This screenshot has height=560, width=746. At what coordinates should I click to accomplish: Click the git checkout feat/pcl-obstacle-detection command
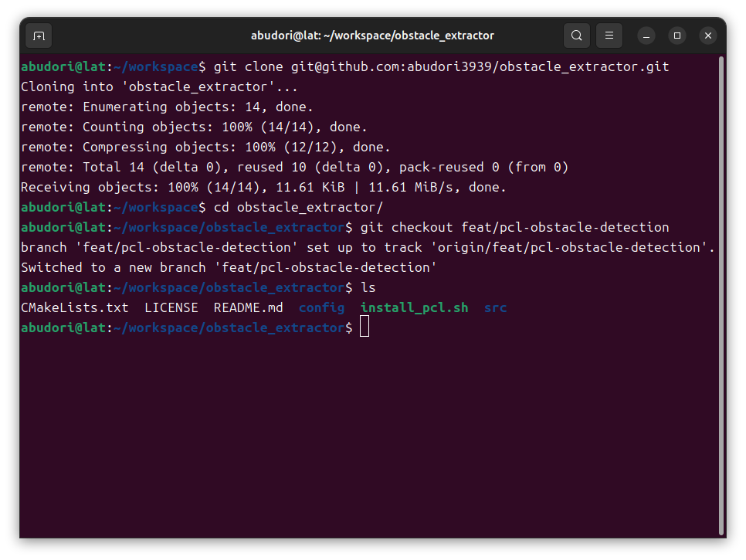coord(515,227)
